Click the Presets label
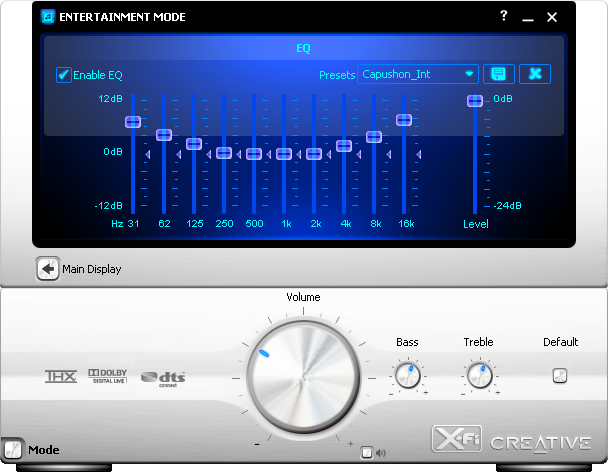The height and width of the screenshot is (472, 608). [x=337, y=75]
